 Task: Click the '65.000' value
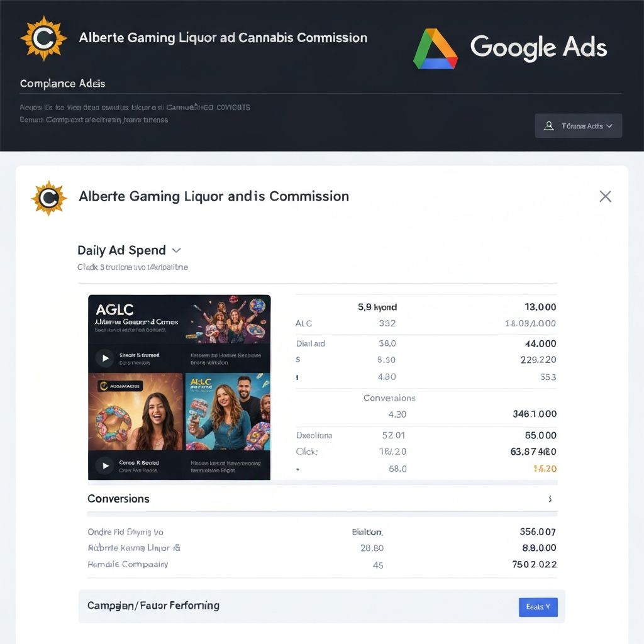[x=540, y=435]
